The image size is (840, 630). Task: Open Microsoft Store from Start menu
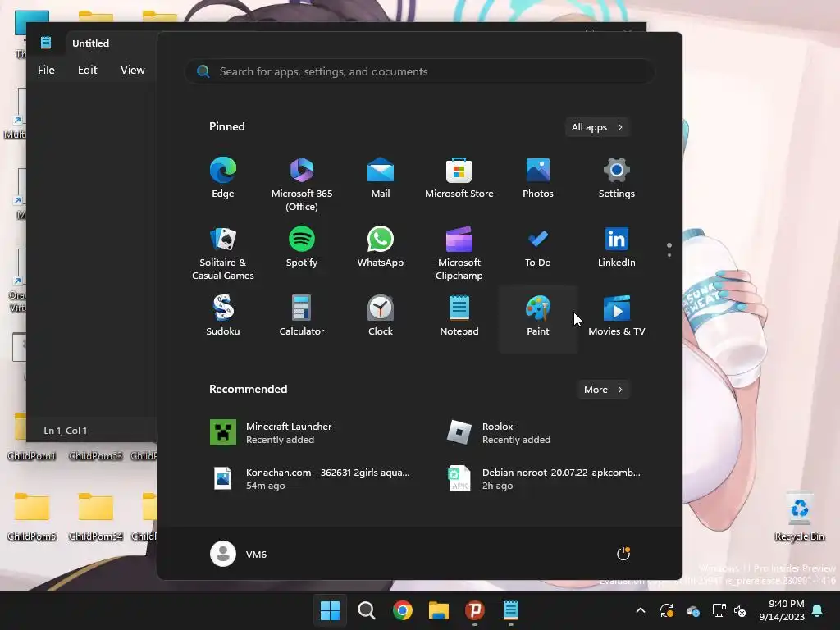coord(459,178)
